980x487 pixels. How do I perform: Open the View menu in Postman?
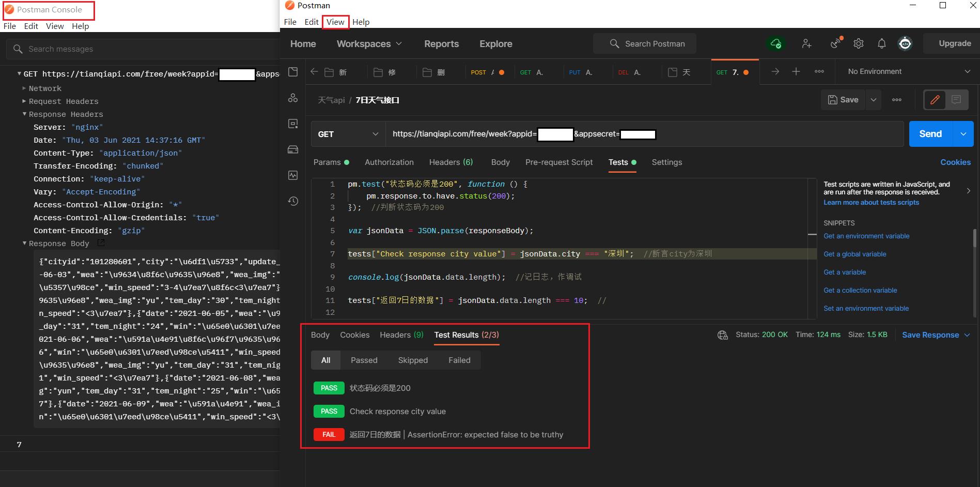click(x=335, y=22)
